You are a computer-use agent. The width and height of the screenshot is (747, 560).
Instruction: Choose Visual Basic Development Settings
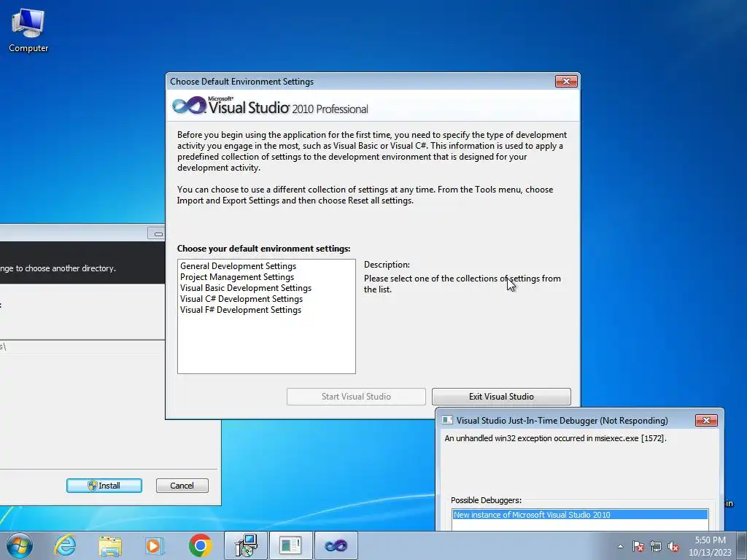pyautogui.click(x=246, y=287)
